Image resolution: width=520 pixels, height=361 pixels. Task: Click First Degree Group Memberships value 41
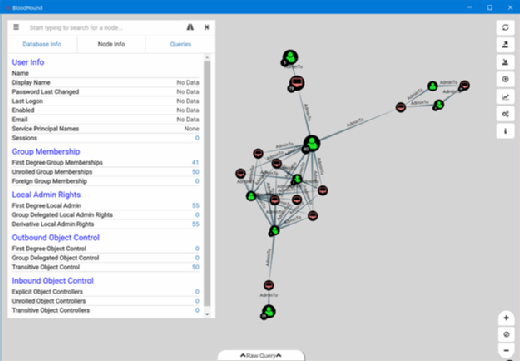196,162
